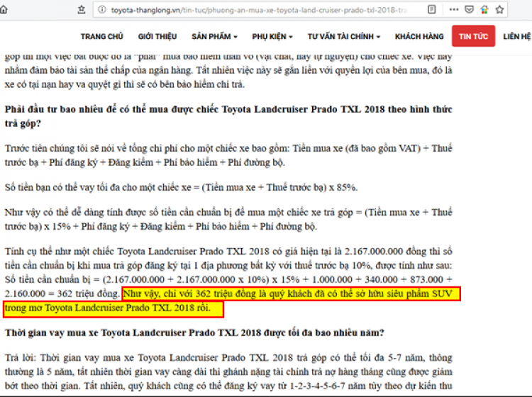Click the colorful extension icon in address bar
This screenshot has width=532, height=397.
(484, 10)
